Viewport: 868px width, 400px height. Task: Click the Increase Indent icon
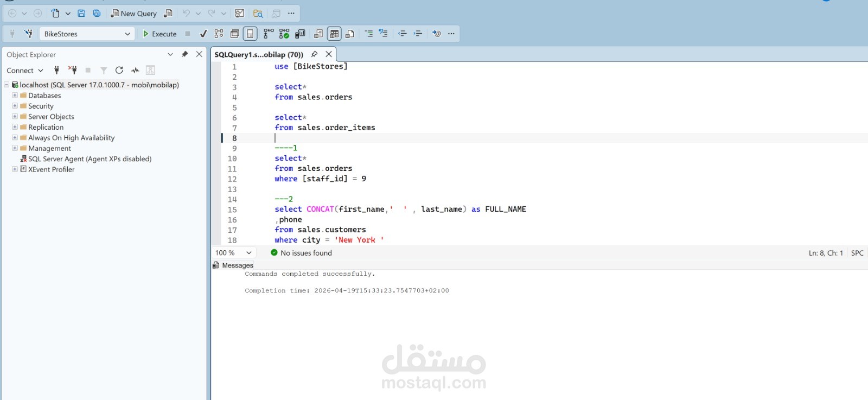pyautogui.click(x=418, y=34)
